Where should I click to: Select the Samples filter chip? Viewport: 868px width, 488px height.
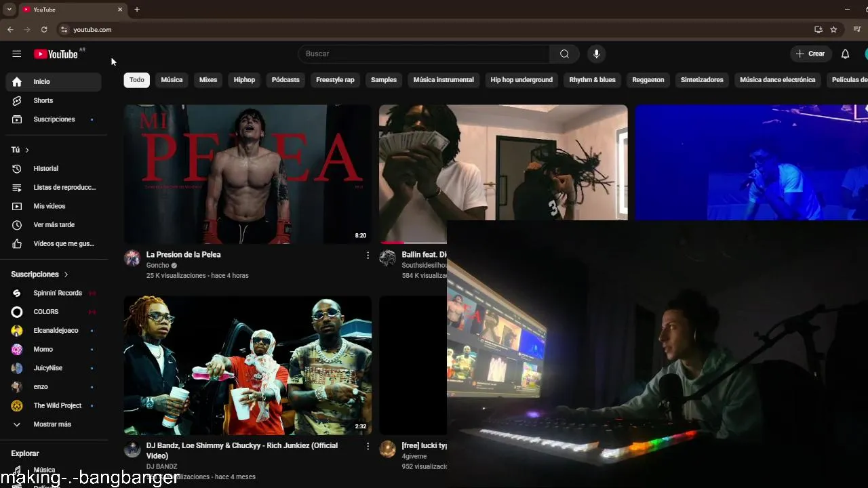pyautogui.click(x=384, y=80)
